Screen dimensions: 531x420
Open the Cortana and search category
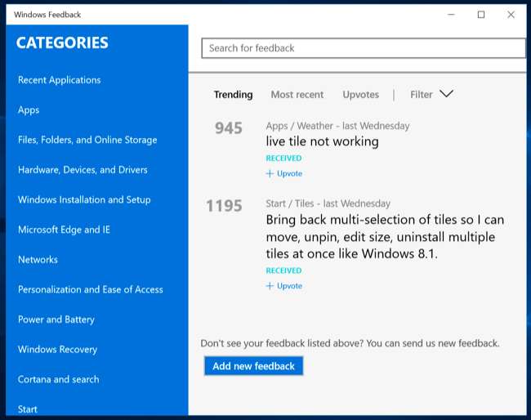pyautogui.click(x=58, y=379)
